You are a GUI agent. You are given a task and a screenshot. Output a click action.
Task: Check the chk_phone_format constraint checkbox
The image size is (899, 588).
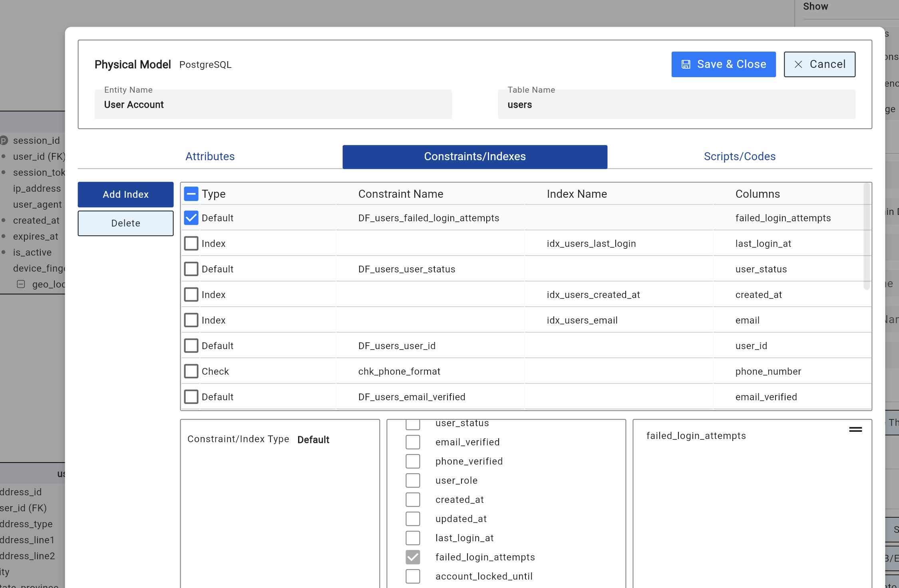[191, 371]
